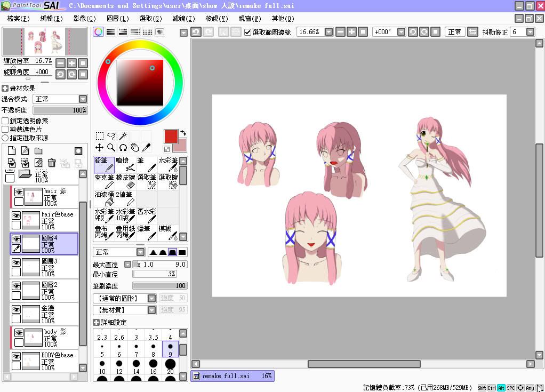The height and width of the screenshot is (392, 545).
Task: Open the 濾鏡(T) menu
Action: [x=183, y=19]
